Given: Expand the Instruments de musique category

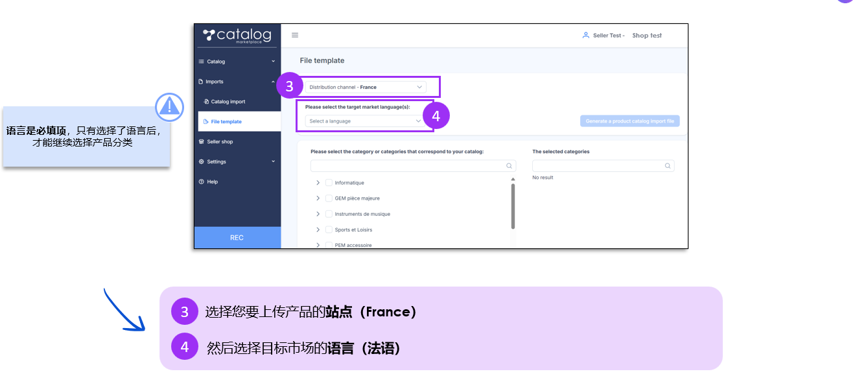Looking at the screenshot, I should coord(318,214).
